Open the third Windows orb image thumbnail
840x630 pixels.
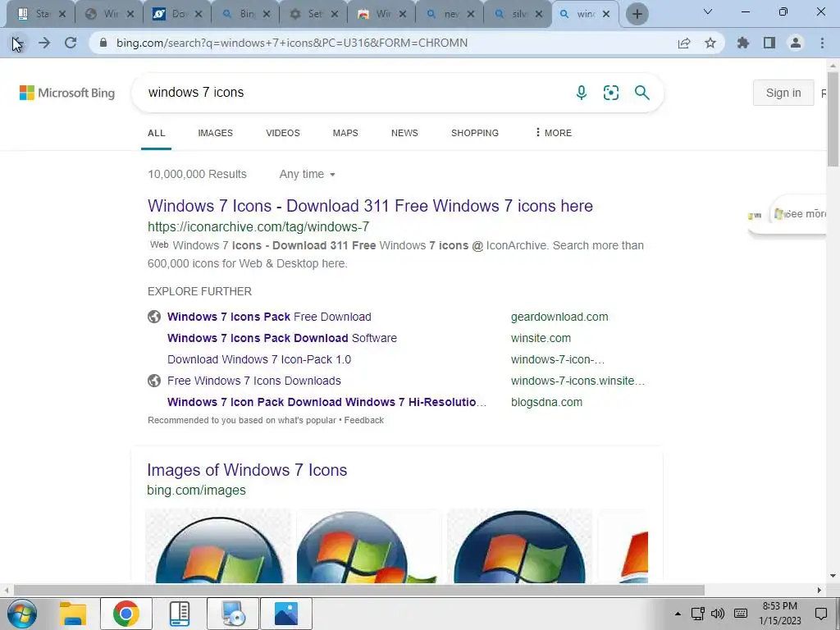coord(519,546)
